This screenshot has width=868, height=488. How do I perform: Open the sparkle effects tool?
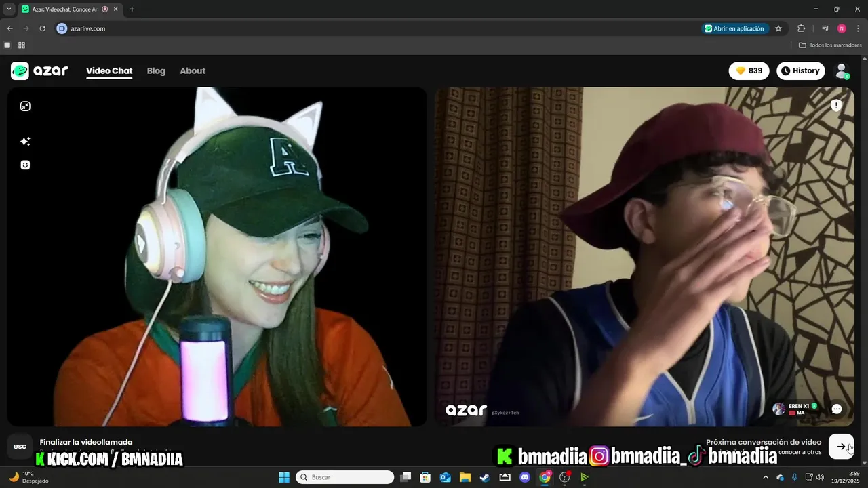point(25,142)
